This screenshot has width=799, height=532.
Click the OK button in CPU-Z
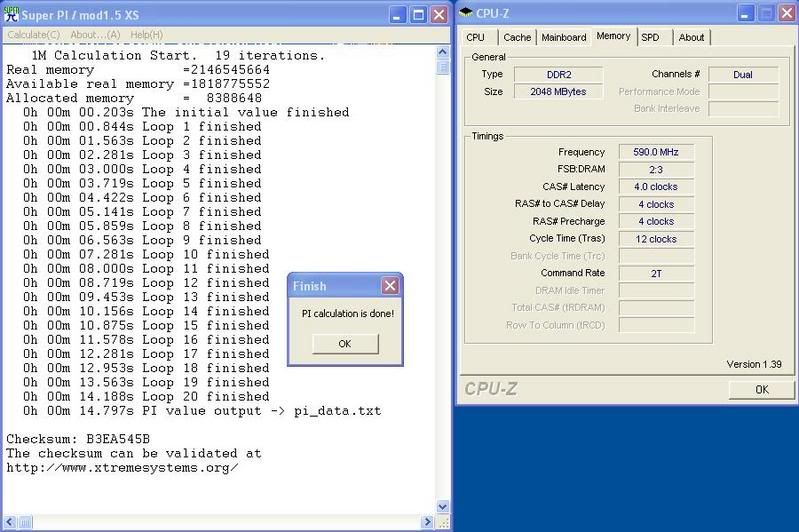coord(761,390)
